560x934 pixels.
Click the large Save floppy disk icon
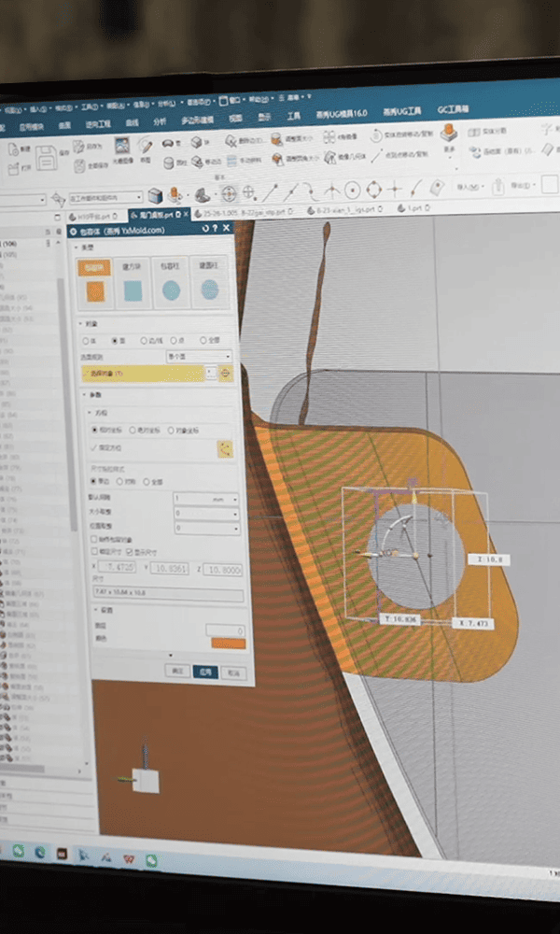[x=45, y=157]
